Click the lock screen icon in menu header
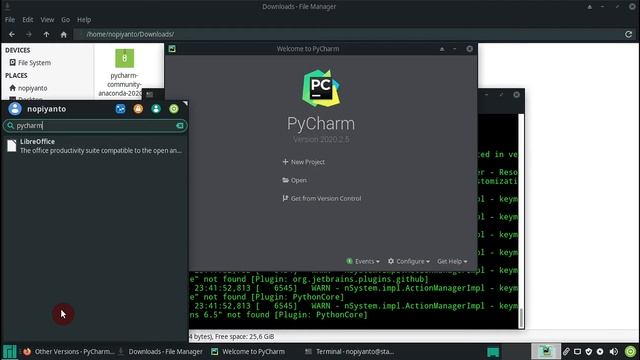Image resolution: width=640 pixels, height=360 pixels. 138,109
